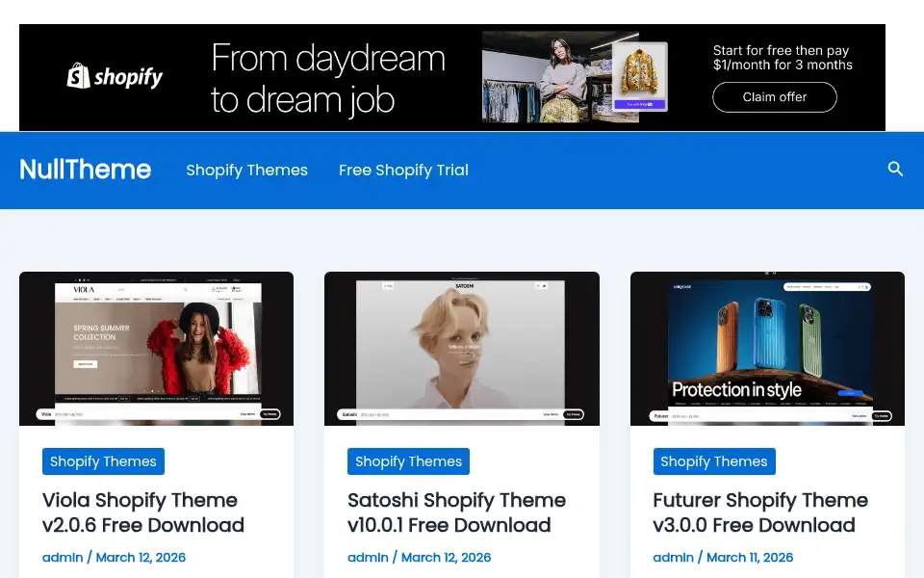Open Viola theme preview thumbnail
This screenshot has width=924, height=578.
point(156,349)
